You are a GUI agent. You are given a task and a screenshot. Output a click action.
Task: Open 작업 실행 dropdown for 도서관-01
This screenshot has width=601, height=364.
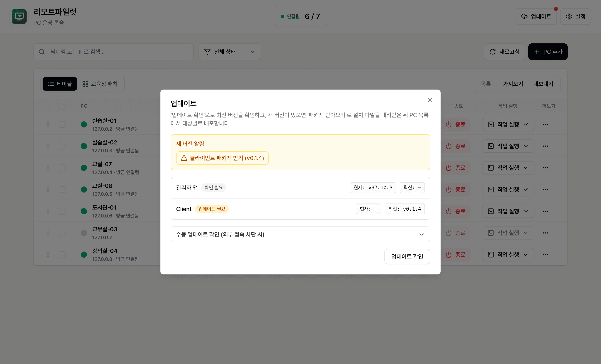[x=508, y=211]
